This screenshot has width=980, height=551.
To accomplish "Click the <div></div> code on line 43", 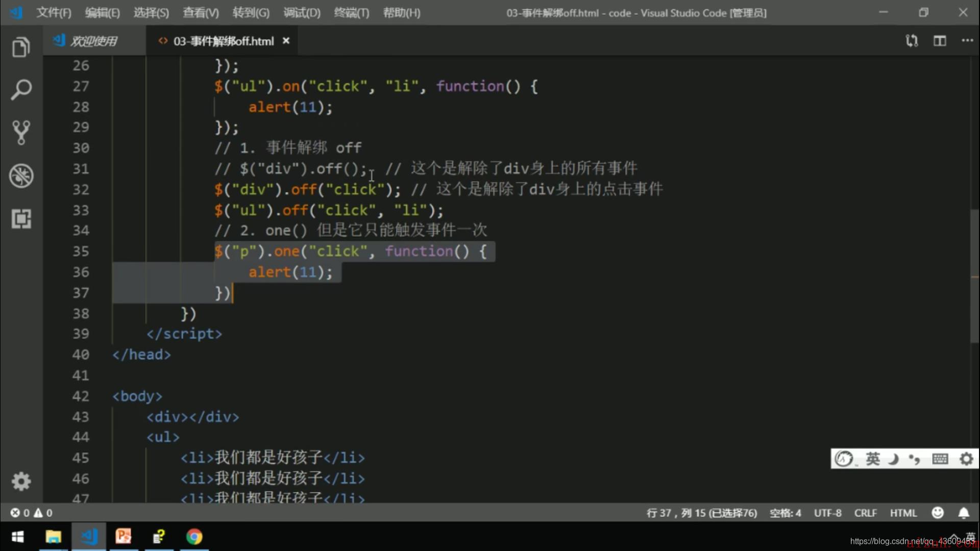I will [x=192, y=417].
